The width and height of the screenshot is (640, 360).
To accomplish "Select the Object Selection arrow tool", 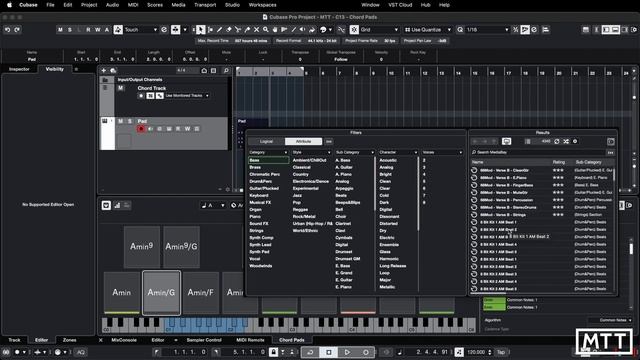I will [x=200, y=30].
